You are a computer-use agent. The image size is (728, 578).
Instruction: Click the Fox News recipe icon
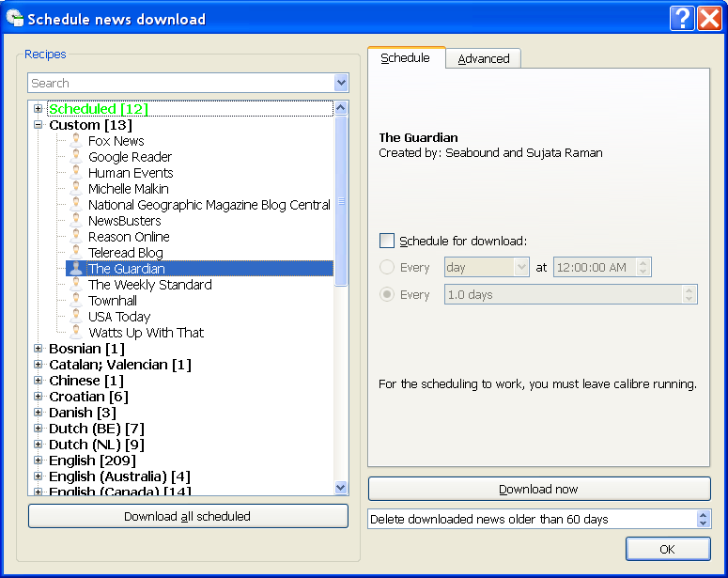76,140
